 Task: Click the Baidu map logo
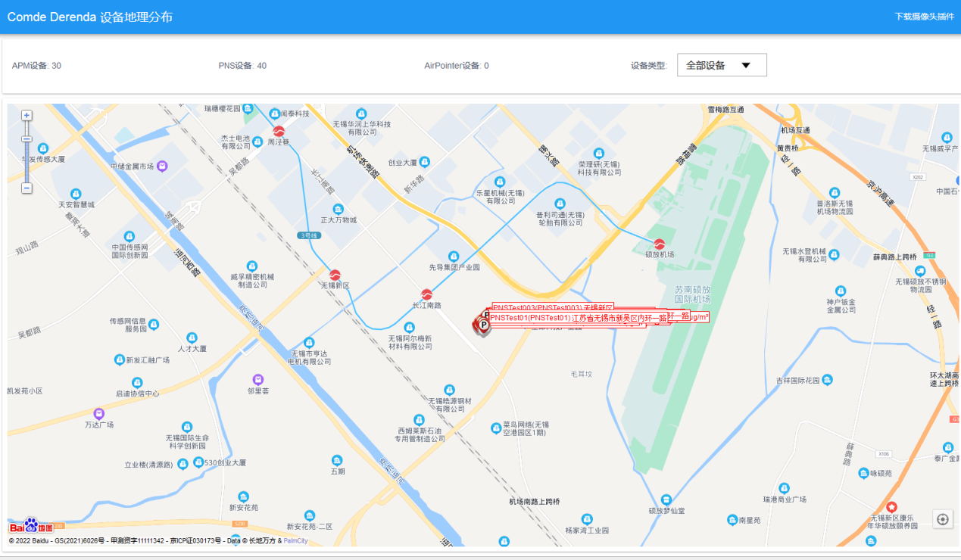pos(31,526)
